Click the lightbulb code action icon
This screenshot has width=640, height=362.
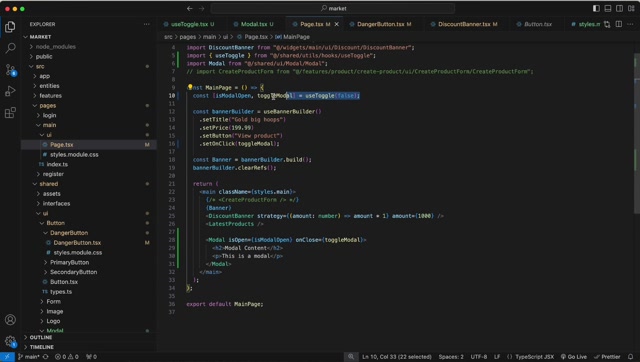[190, 87]
